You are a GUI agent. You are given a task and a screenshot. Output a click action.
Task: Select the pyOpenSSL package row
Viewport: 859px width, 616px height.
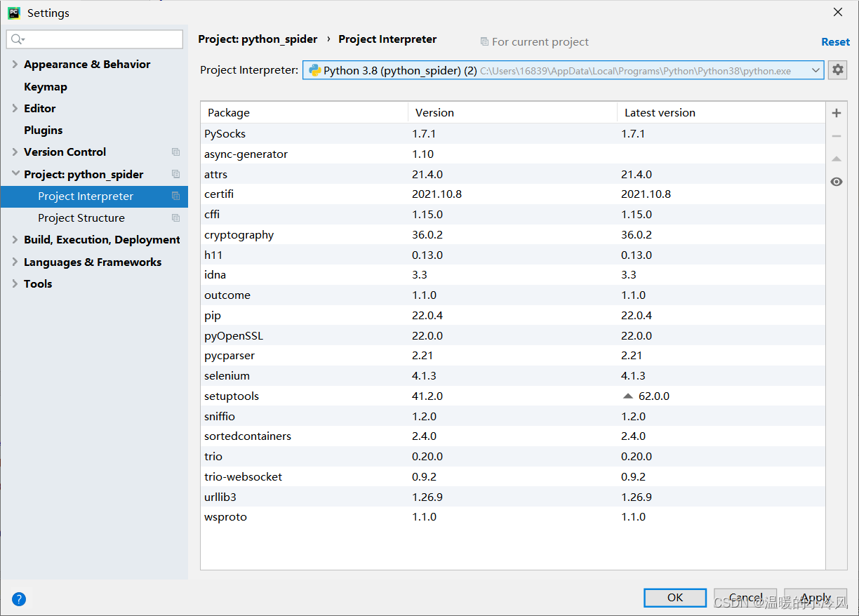pos(513,336)
